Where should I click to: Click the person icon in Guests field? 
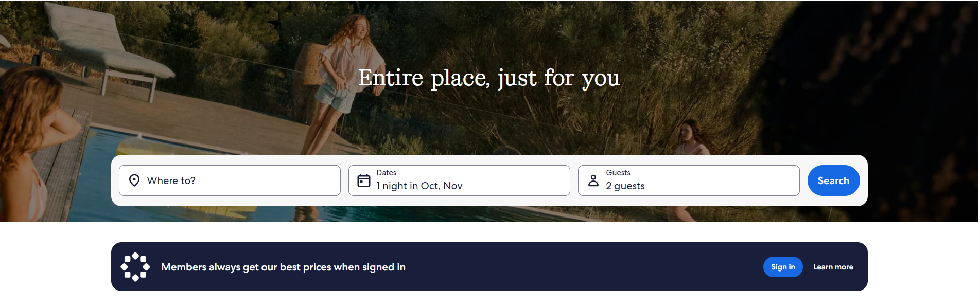(593, 180)
